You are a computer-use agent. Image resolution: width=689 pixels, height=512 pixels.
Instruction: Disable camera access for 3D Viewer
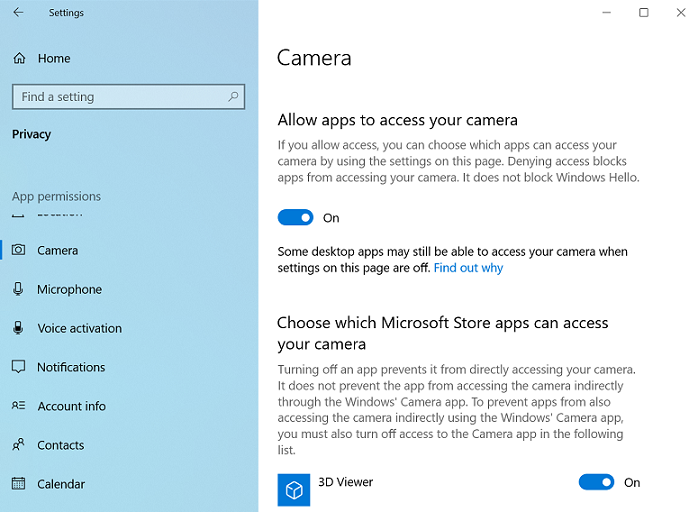(x=596, y=482)
